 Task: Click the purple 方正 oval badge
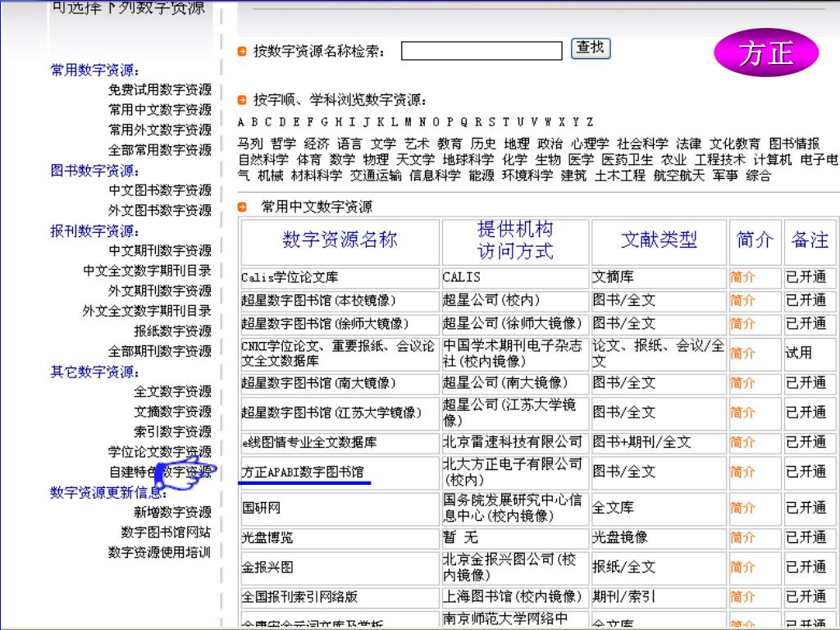point(766,53)
